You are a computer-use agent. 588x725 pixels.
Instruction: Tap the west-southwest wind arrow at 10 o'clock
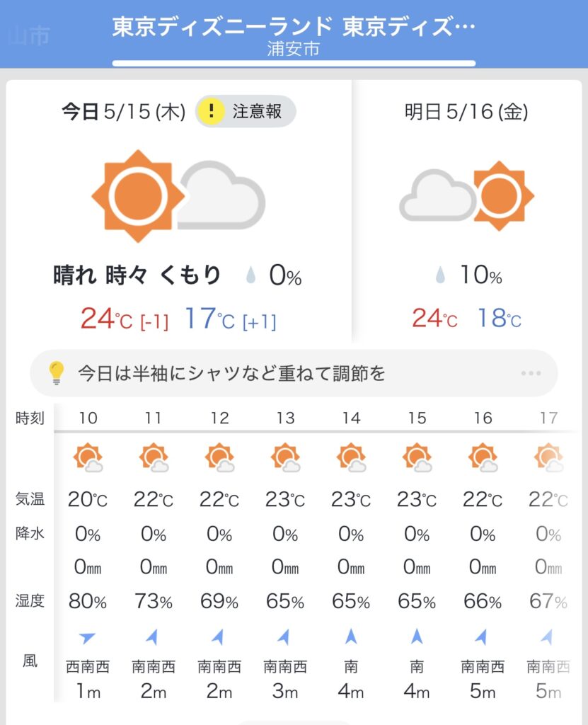88,638
